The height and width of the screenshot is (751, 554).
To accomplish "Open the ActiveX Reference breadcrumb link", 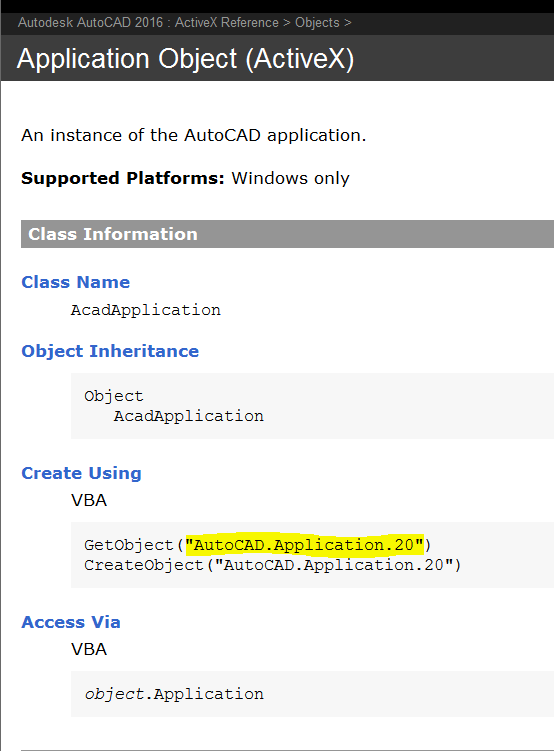I will coord(226,23).
